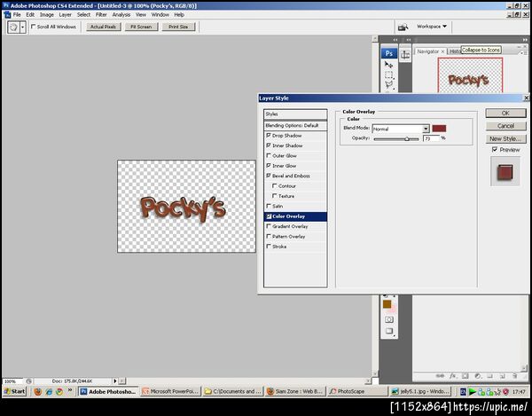The width and height of the screenshot is (532, 416).
Task: Enable the Pattern Overlay checkbox
Action: point(269,236)
